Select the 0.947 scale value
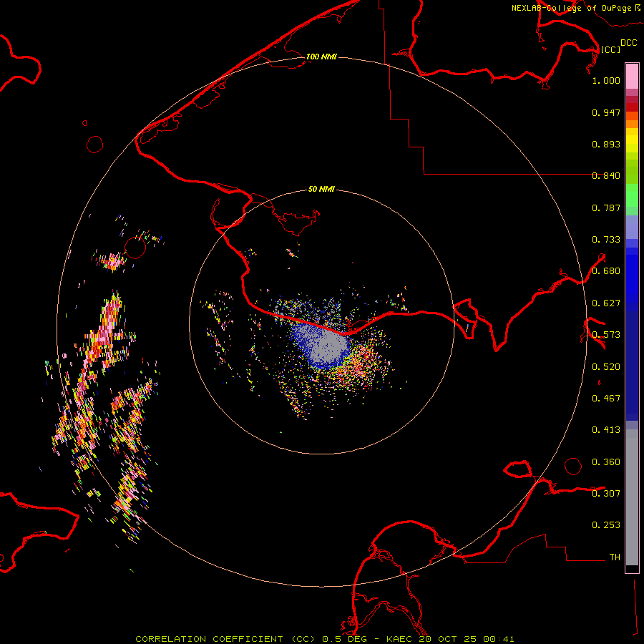This screenshot has width=644, height=644. tap(606, 113)
